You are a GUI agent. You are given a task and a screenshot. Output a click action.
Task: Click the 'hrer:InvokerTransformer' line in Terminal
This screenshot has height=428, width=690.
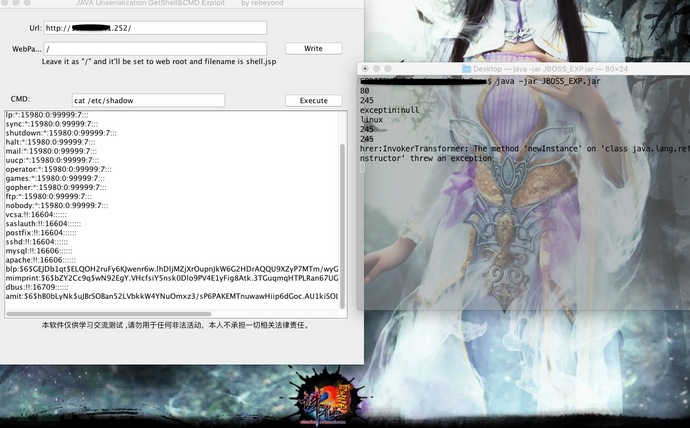pos(525,149)
